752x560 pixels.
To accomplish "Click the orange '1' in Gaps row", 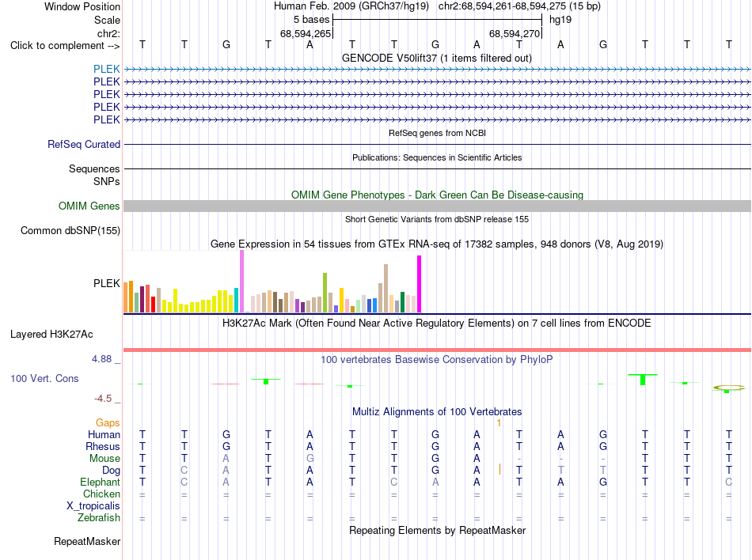I will click(x=499, y=423).
